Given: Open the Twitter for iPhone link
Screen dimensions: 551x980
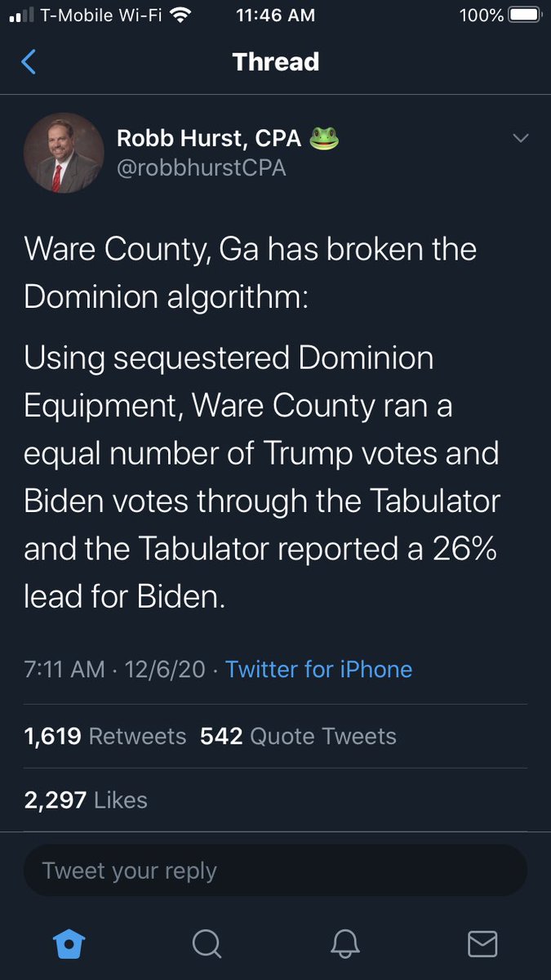Looking at the screenshot, I should 318,670.
